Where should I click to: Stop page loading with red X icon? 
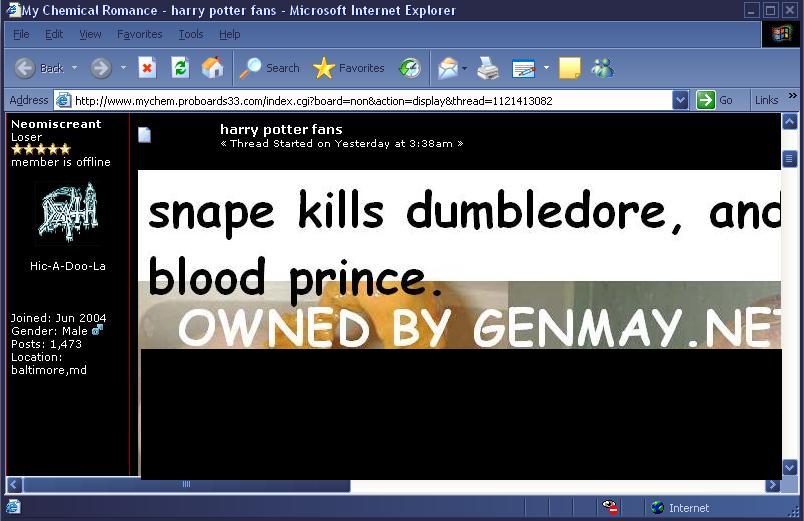[x=147, y=68]
